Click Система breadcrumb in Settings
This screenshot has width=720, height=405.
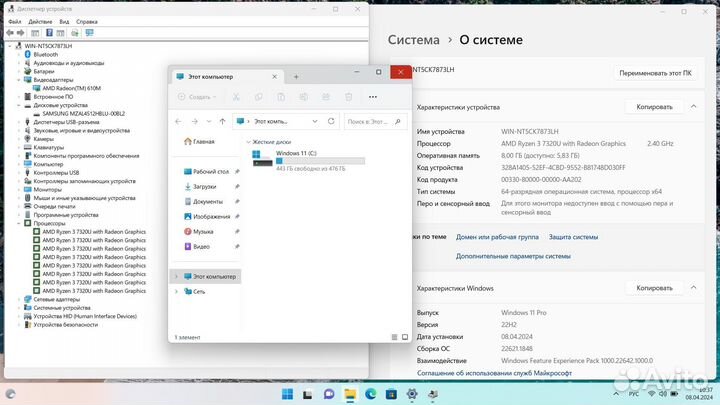click(x=414, y=40)
